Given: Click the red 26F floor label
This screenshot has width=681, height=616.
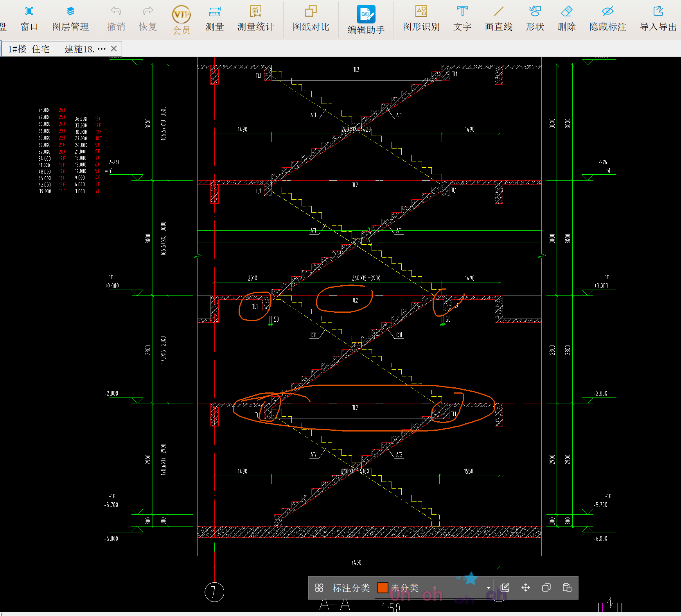Looking at the screenshot, I should coord(63,110).
